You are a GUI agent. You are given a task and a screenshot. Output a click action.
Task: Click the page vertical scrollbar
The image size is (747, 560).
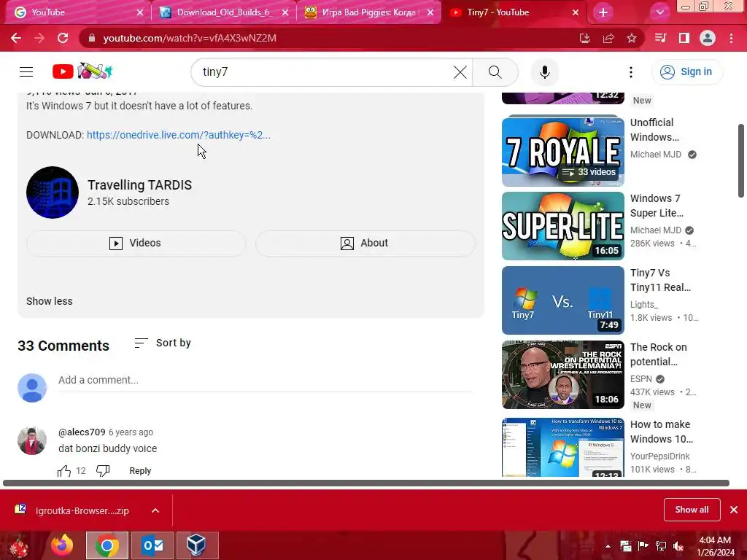pos(741,160)
